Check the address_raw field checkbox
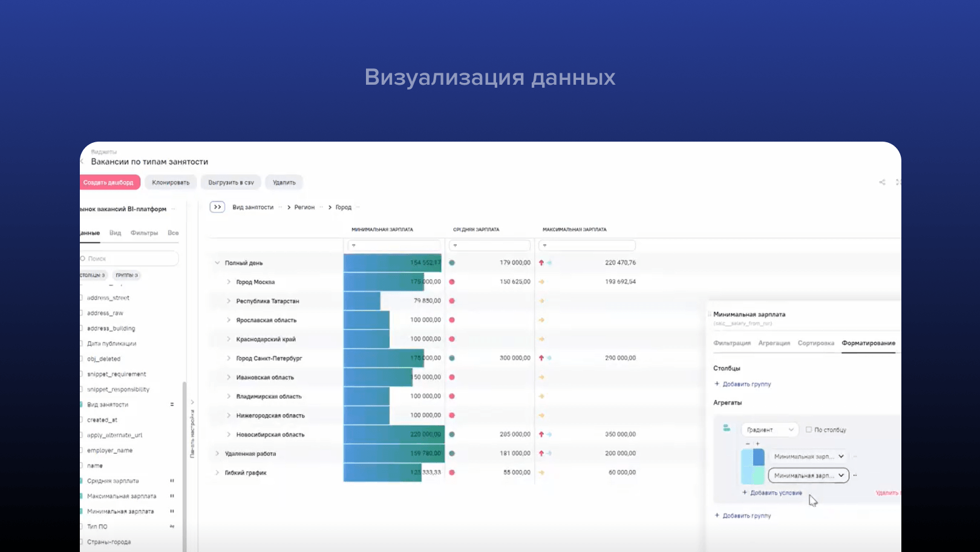 (x=81, y=313)
